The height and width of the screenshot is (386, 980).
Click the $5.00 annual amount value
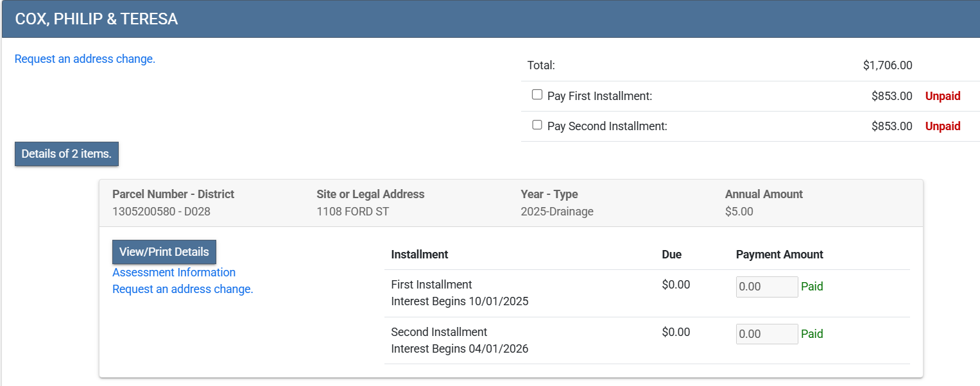pos(739,212)
